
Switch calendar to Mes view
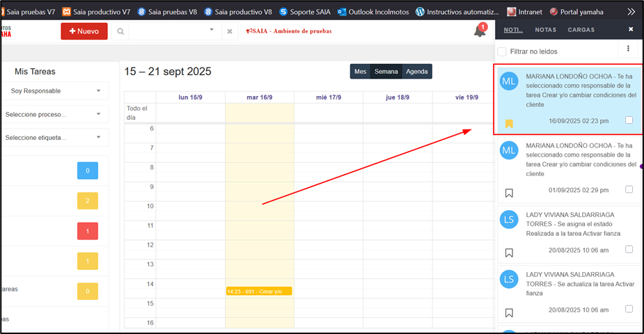click(x=360, y=72)
